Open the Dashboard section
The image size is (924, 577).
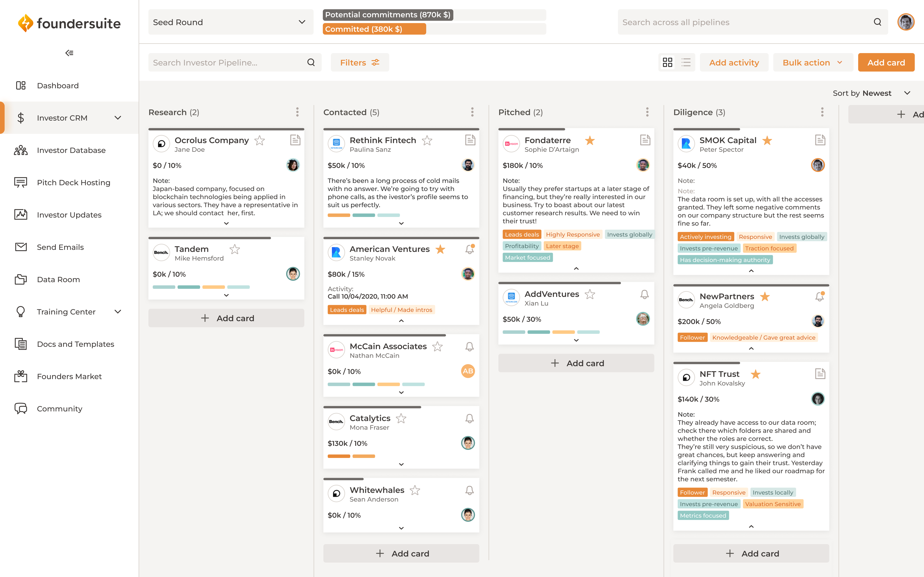[x=58, y=85]
